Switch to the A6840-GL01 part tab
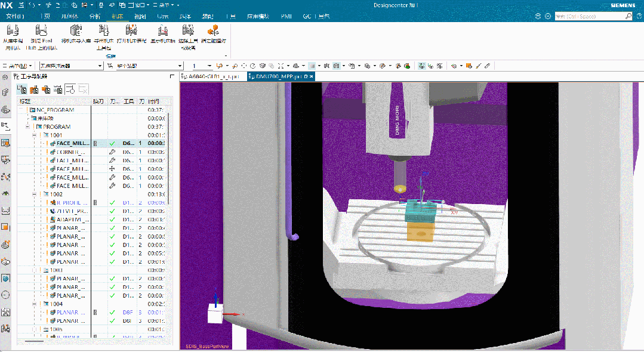Screen dimensions: 644x352 pos(212,76)
